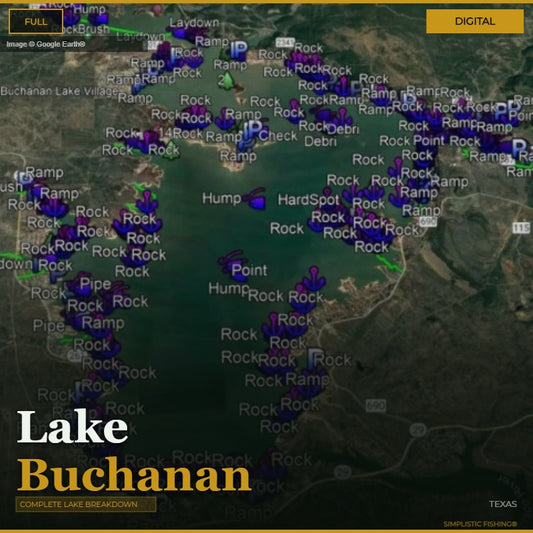The width and height of the screenshot is (533, 533).
Task: Click the Hump label directly below mid-lake Point
Action: [228, 289]
